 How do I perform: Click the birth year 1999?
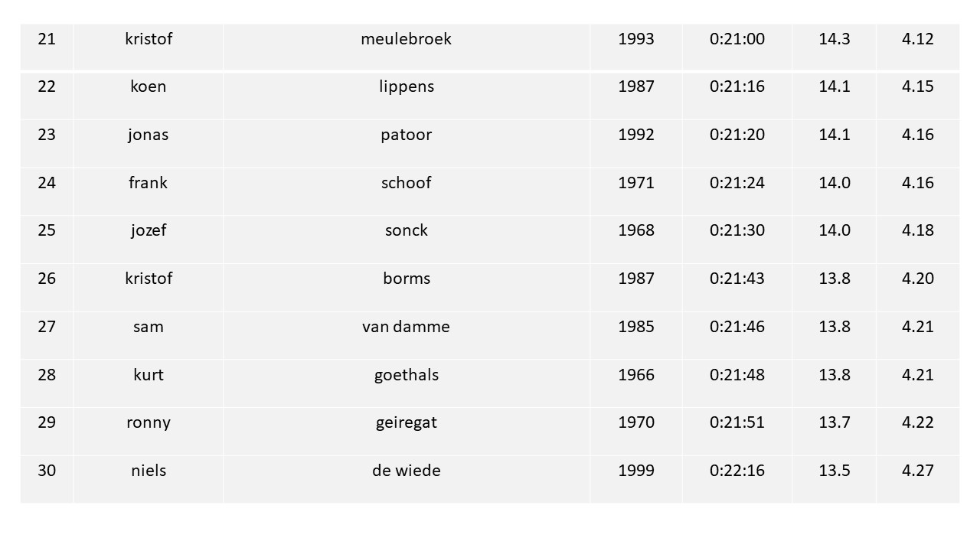(636, 471)
